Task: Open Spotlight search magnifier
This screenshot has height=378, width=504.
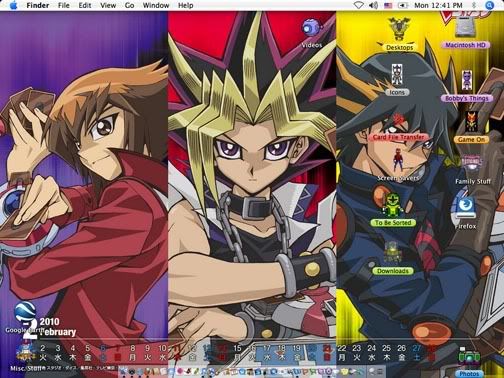Action: [489, 5]
